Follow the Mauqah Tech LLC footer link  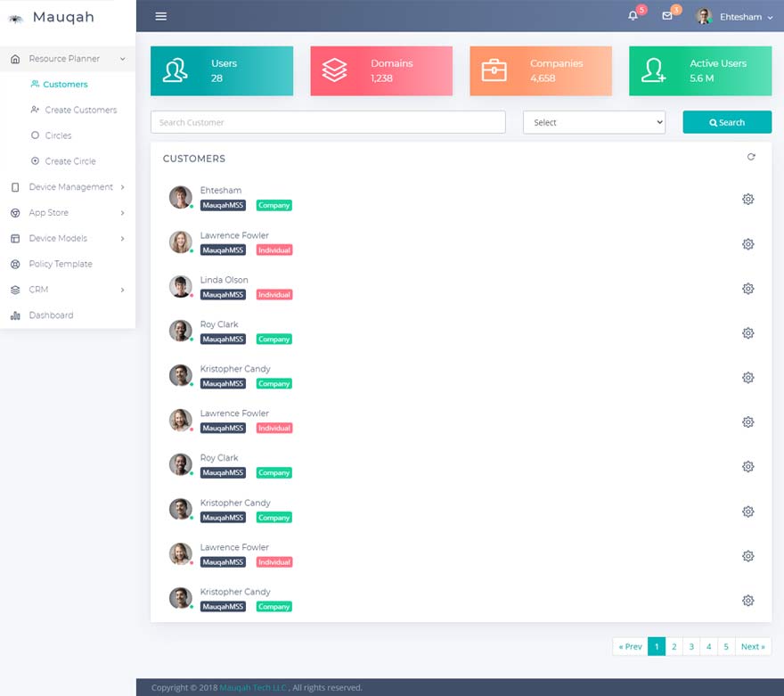(x=253, y=688)
